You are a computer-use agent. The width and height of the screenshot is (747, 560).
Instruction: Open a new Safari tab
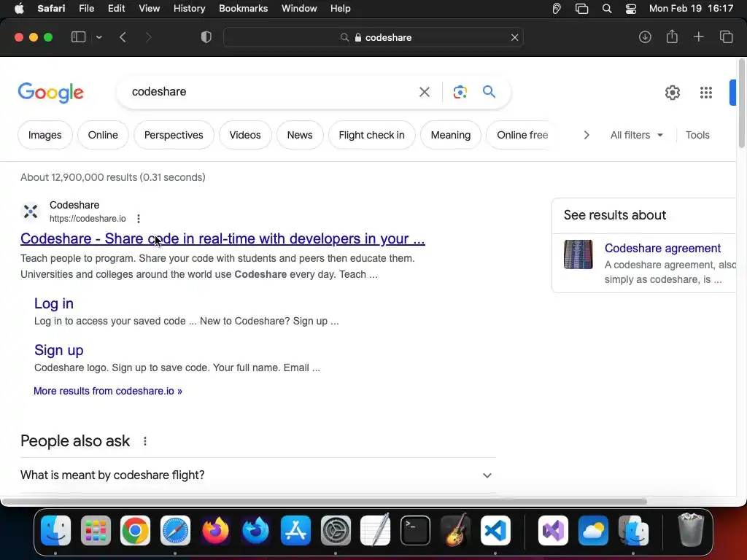(698, 37)
